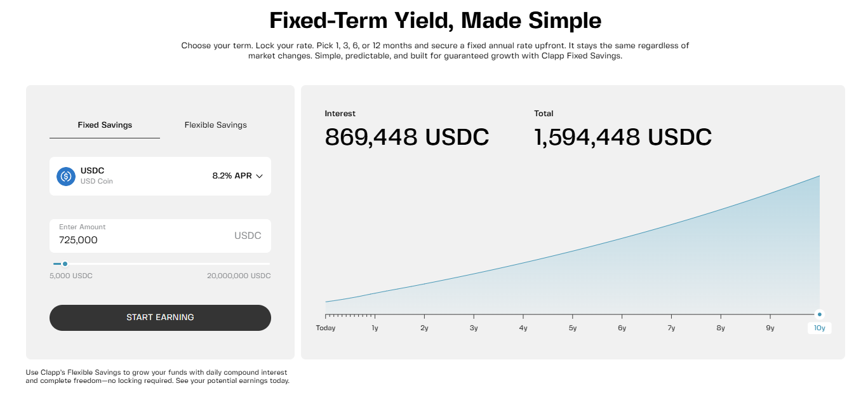The image size is (868, 395).
Task: Click the USDC coin logo icon
Action: pyautogui.click(x=66, y=176)
